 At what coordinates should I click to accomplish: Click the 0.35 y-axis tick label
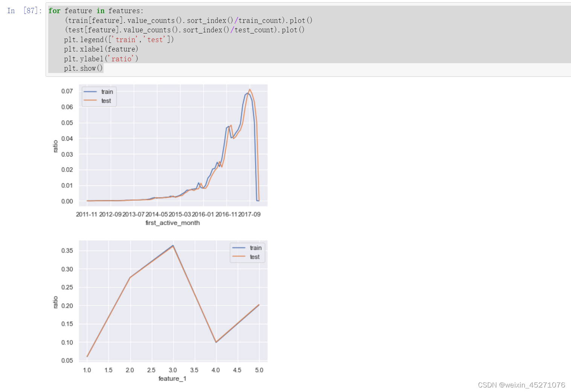click(67, 251)
